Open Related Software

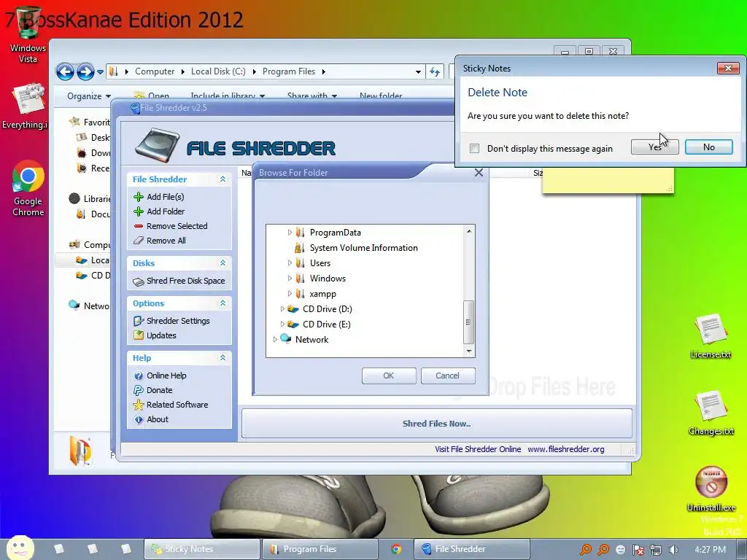coord(177,405)
